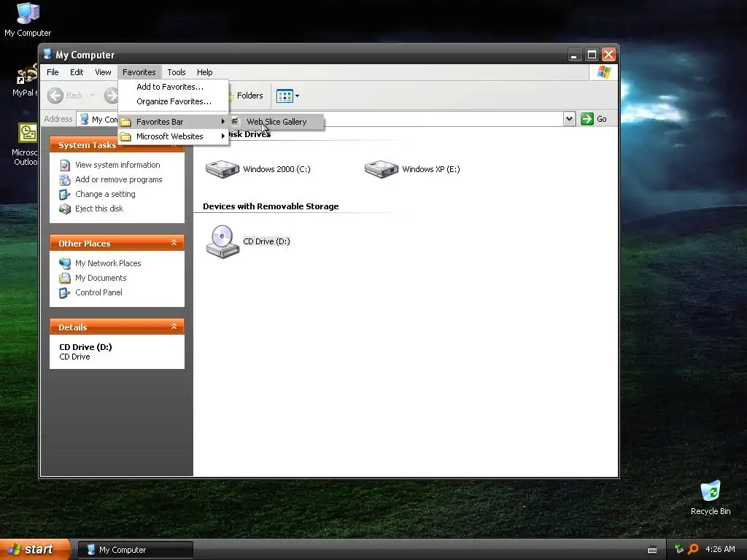Click the Windows flag logo in menu bar
Screen dimensions: 747x560
coord(603,72)
